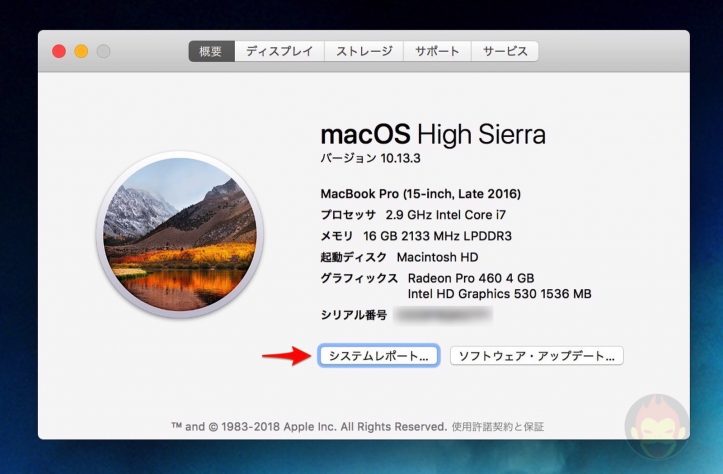Click the Apple Inc. copyright notice text
Image resolution: width=723 pixels, height=474 pixels.
309,427
